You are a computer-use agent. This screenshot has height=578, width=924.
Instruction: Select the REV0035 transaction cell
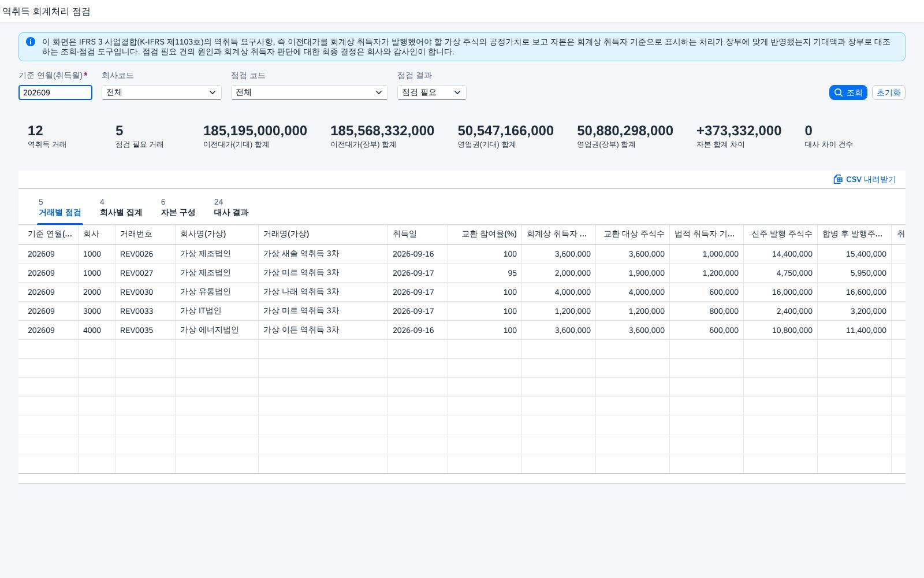click(145, 330)
